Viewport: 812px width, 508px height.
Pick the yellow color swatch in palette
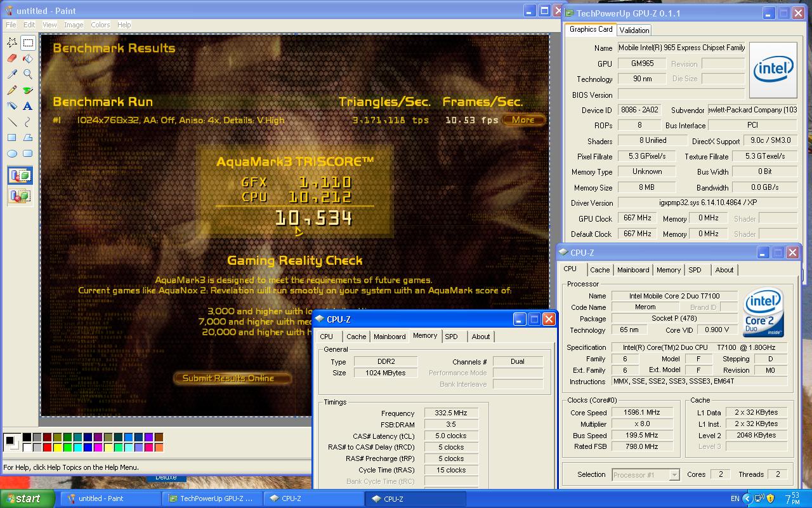tap(57, 448)
